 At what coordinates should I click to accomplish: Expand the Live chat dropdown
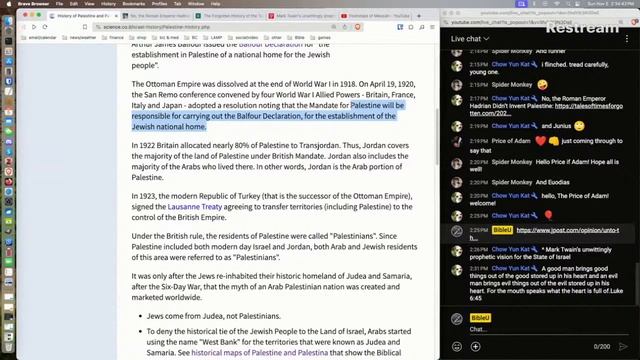[470, 39]
